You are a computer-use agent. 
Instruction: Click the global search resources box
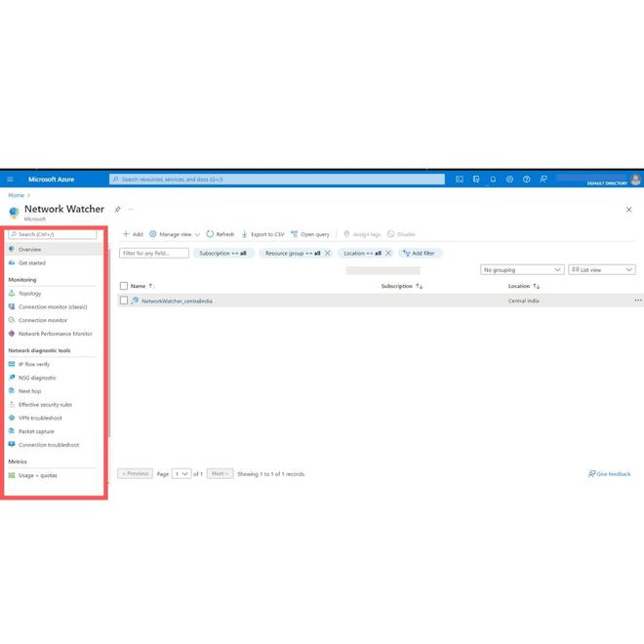pyautogui.click(x=277, y=180)
